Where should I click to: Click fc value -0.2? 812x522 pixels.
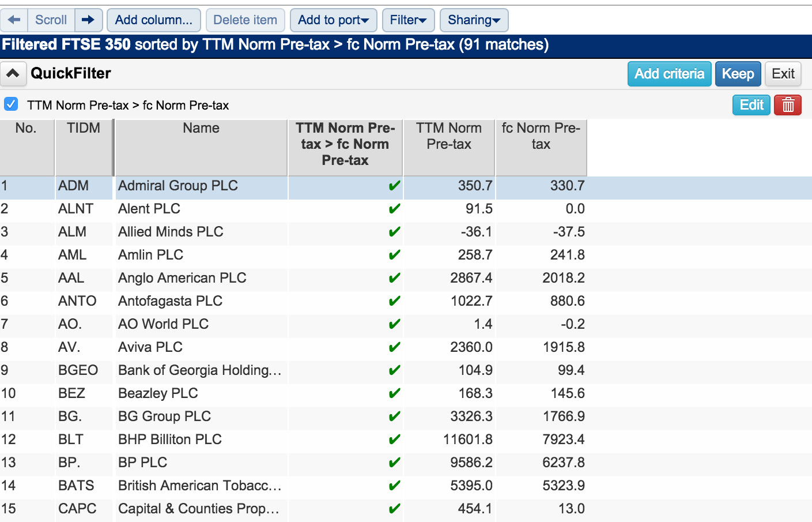coord(573,324)
